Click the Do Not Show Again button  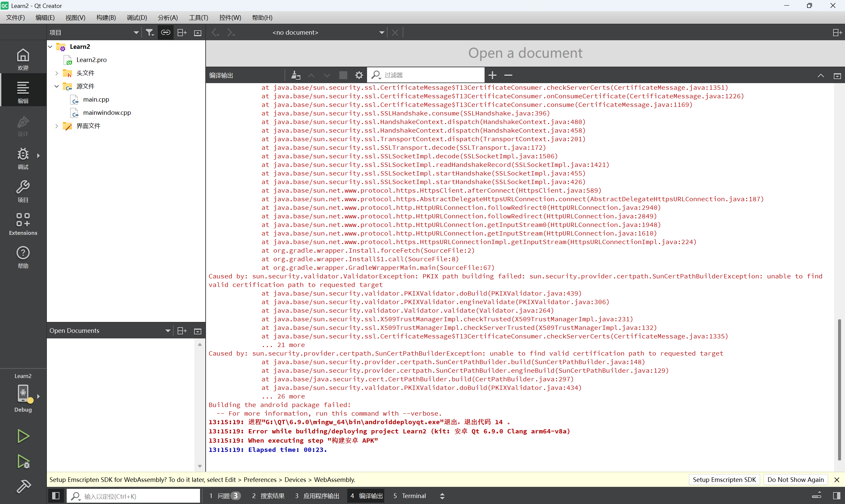coord(795,480)
